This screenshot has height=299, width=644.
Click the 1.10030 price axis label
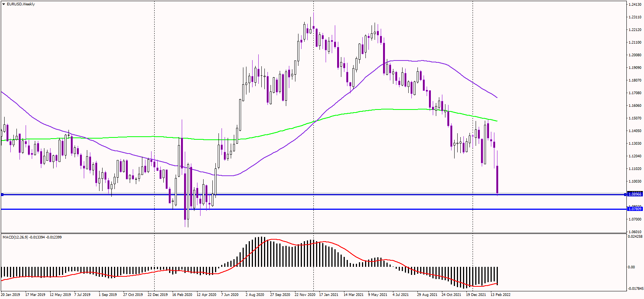635,181
